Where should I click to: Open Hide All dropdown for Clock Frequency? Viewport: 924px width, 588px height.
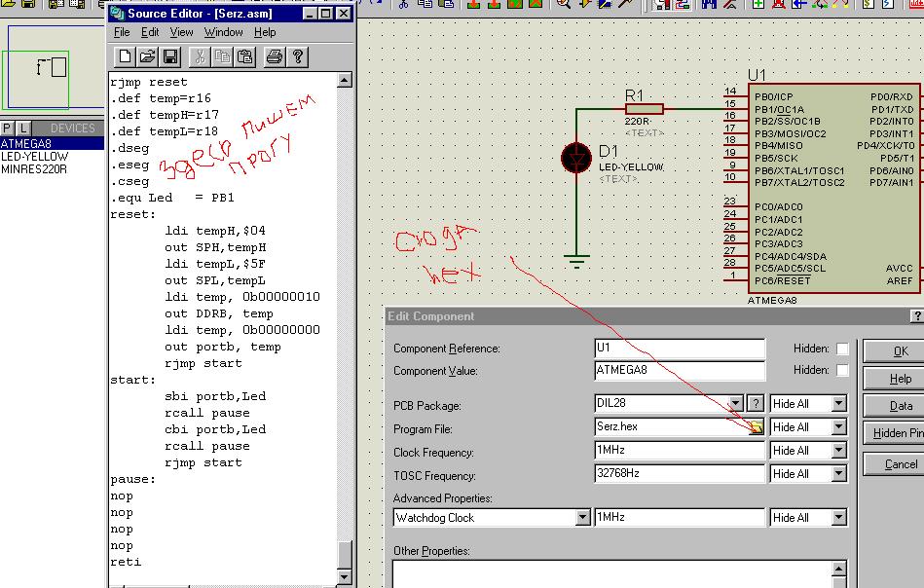[x=838, y=451]
